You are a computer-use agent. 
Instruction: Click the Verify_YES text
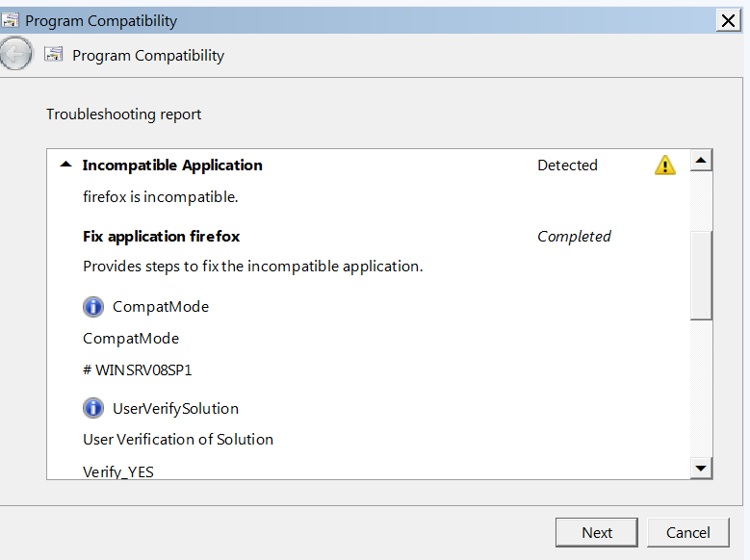(118, 471)
